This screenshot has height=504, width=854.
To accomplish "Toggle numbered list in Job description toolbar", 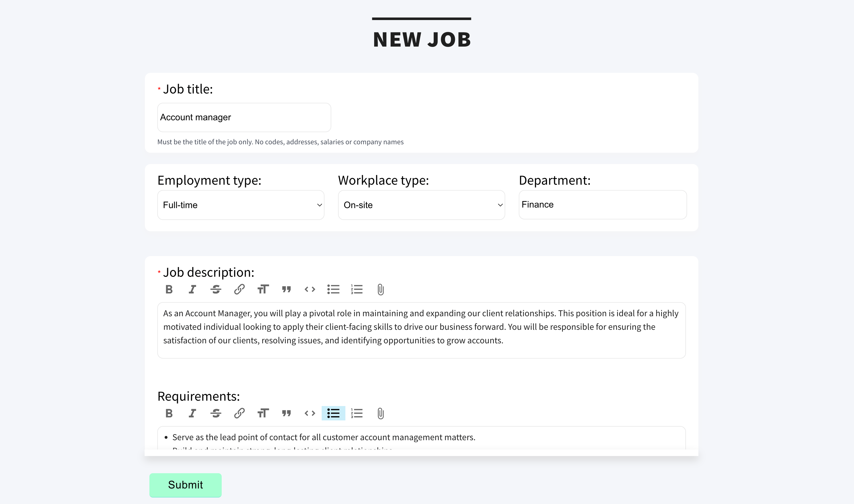I will (x=357, y=289).
